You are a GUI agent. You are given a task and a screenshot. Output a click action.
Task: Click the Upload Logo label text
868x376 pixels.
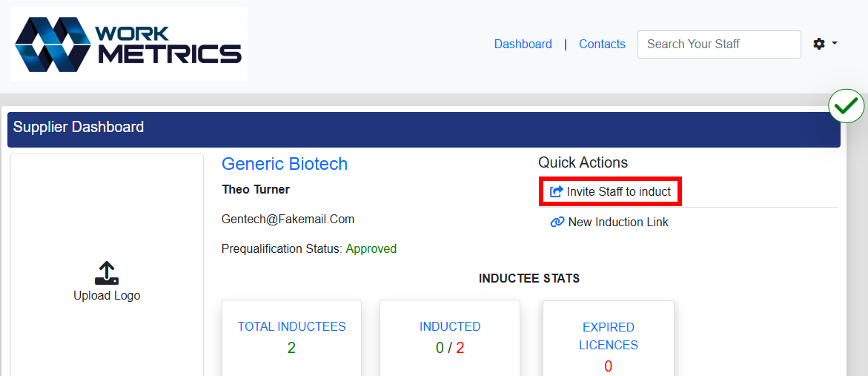click(107, 295)
